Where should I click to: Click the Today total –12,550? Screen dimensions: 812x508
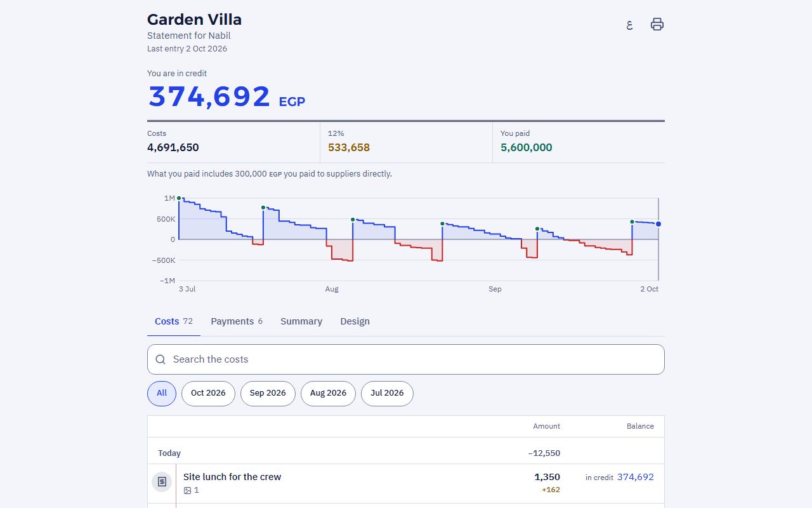click(x=544, y=453)
